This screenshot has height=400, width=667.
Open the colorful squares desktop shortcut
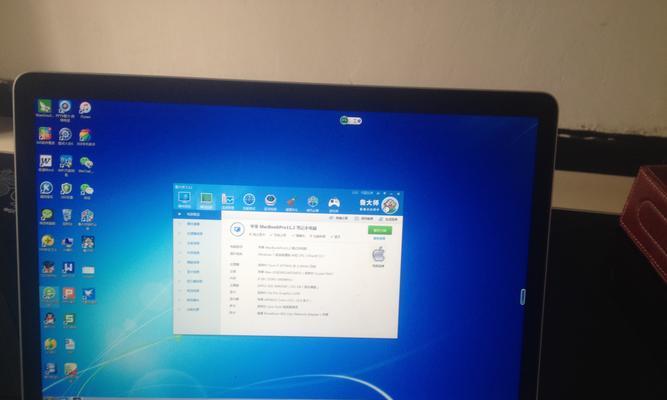pos(45,133)
